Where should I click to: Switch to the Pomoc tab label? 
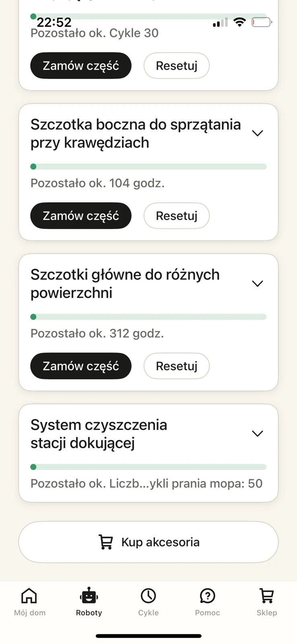click(208, 613)
